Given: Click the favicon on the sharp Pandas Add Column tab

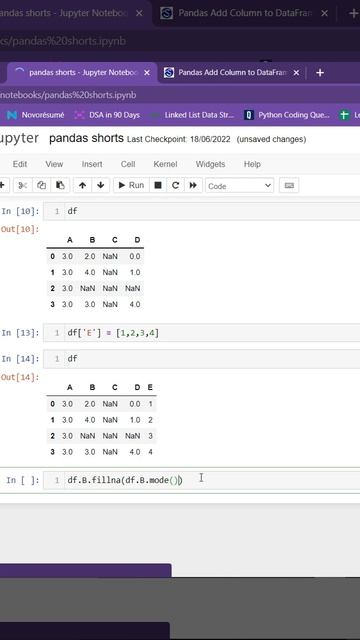Looking at the screenshot, I should point(169,73).
